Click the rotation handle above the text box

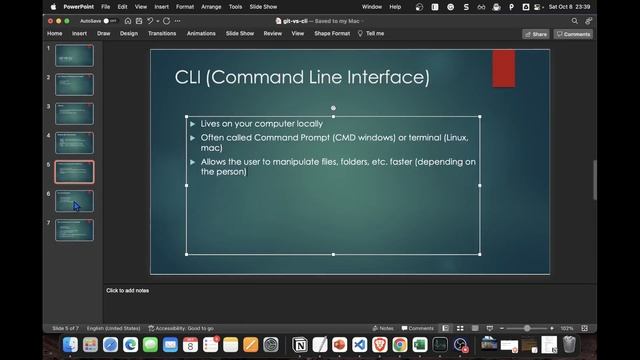pyautogui.click(x=333, y=108)
